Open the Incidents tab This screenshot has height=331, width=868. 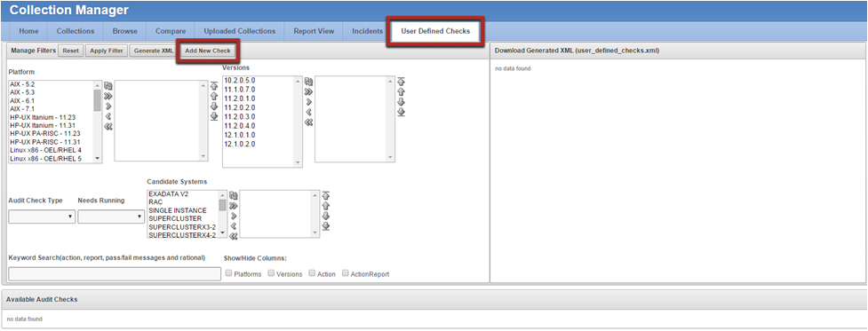[x=367, y=31]
